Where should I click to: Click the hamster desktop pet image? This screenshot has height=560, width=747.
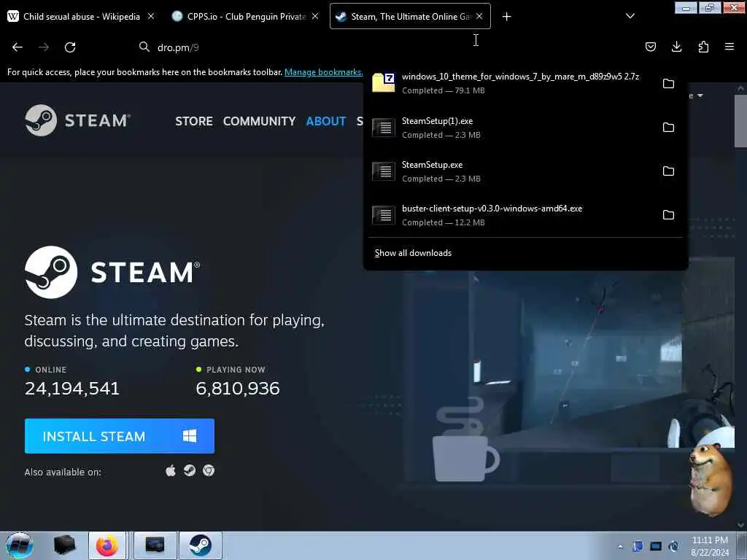709,478
